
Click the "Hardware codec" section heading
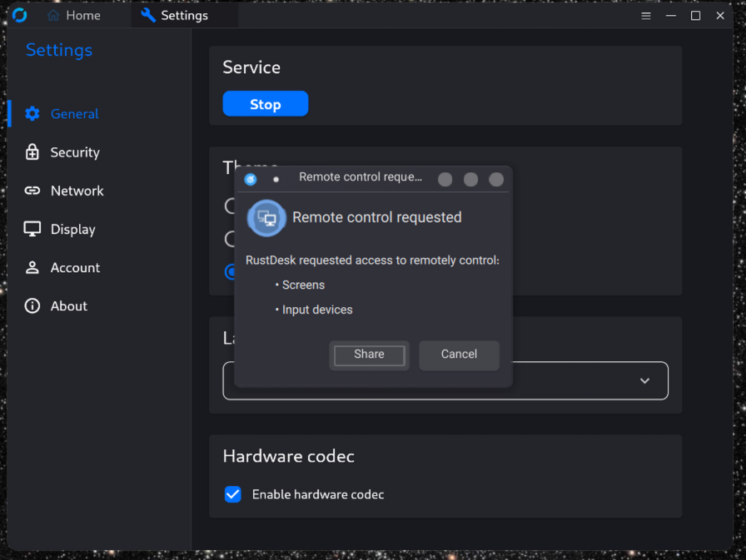pos(289,456)
